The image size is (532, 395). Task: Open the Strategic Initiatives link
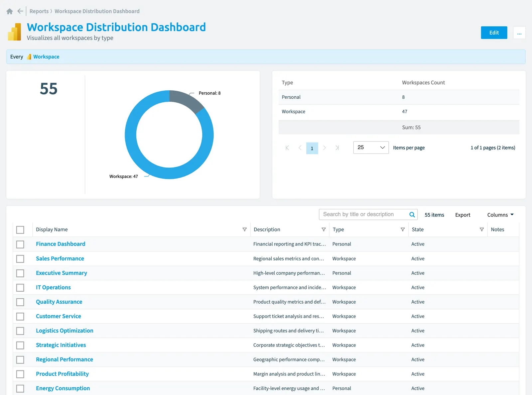pos(61,345)
